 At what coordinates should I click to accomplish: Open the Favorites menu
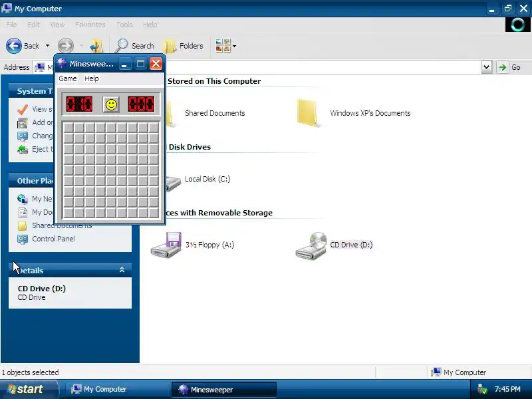point(90,25)
